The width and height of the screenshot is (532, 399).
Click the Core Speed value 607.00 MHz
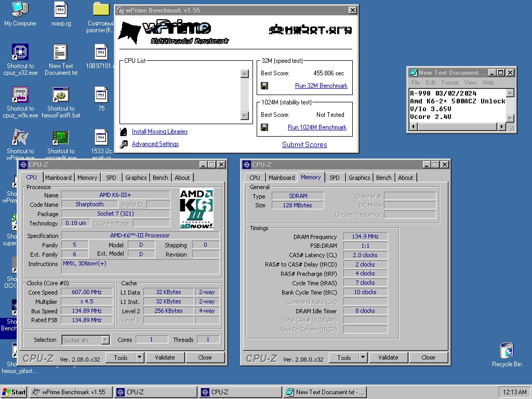[x=87, y=292]
